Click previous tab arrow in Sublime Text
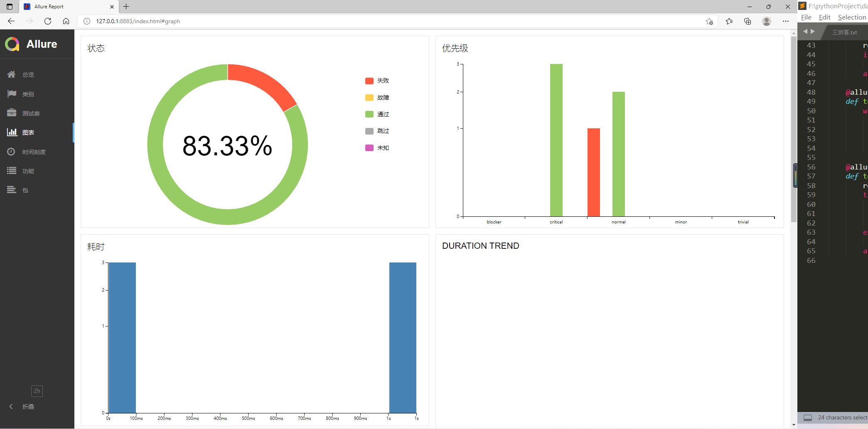This screenshot has width=868, height=429. tap(805, 32)
